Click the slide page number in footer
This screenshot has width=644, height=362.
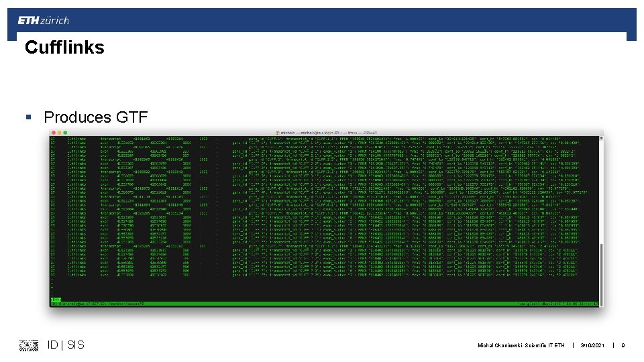coord(623,346)
